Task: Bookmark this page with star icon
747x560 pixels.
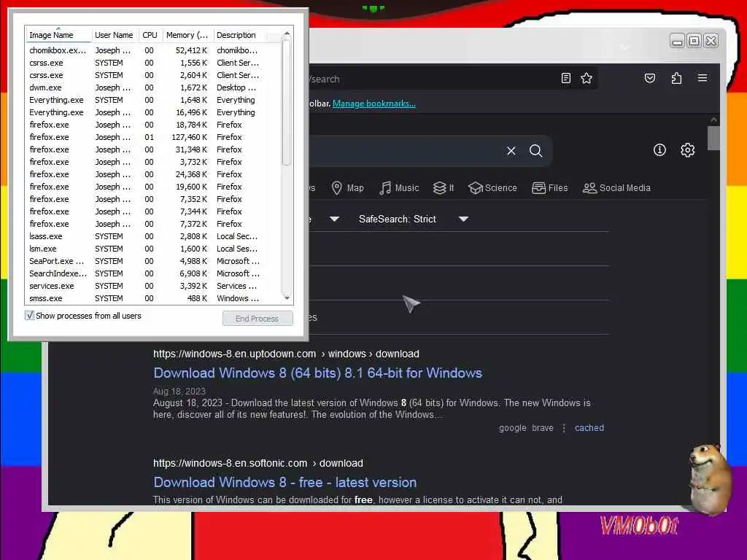Action: coord(587,78)
